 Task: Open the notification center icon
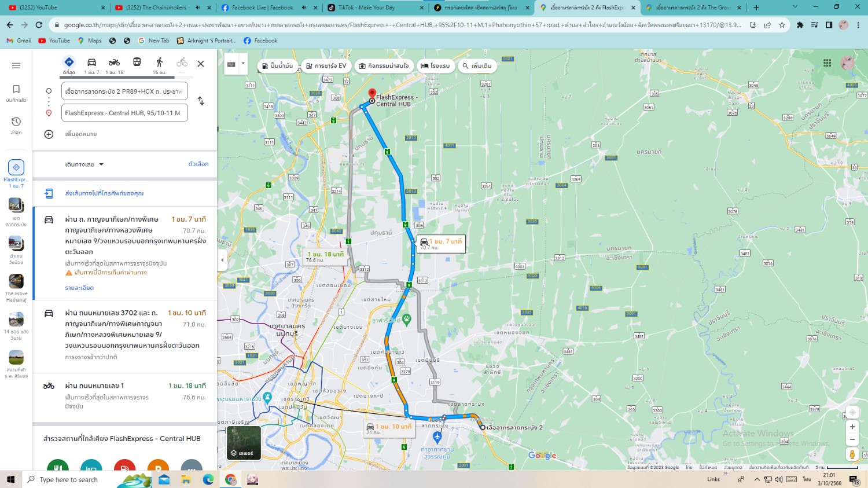coord(854,479)
